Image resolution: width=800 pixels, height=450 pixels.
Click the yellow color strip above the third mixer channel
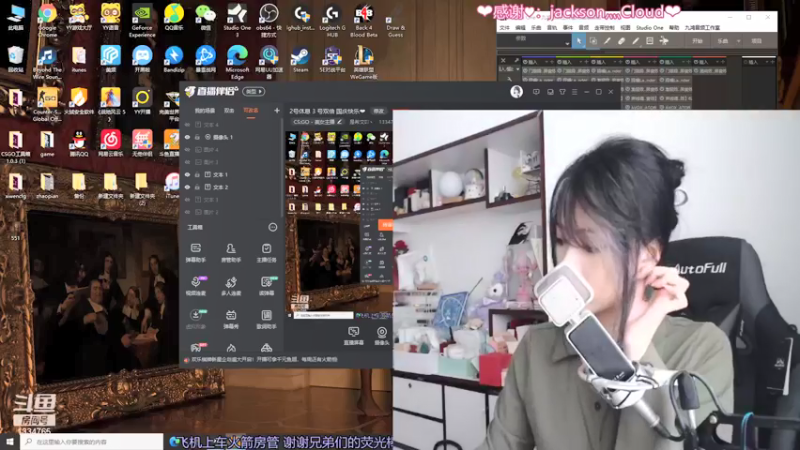point(608,57)
